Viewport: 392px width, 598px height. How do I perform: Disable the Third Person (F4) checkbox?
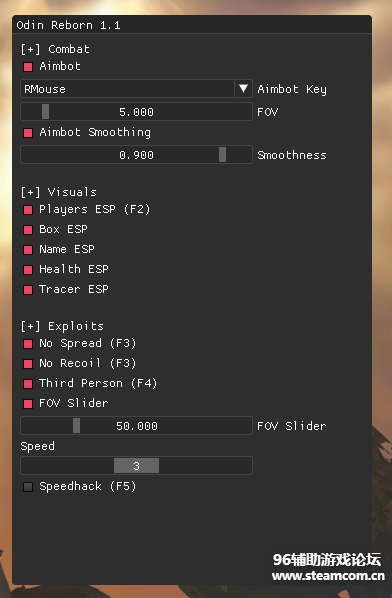tap(28, 384)
